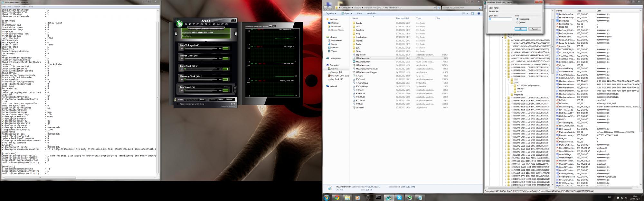This screenshot has width=644, height=201.
Task: Click the Value data input field
Action: click(500, 19)
